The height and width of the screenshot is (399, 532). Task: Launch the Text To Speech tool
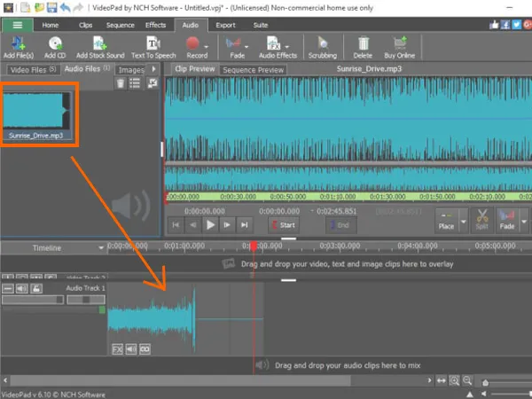click(153, 47)
